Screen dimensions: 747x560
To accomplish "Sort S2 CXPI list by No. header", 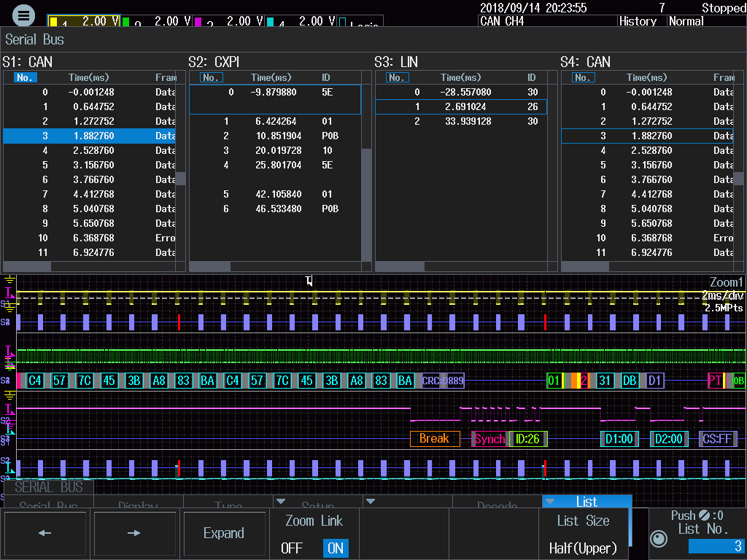I will (x=211, y=77).
